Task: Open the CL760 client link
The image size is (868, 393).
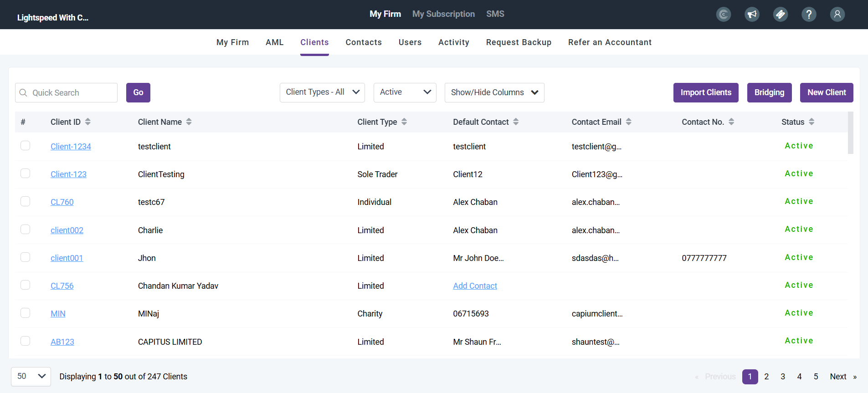Action: click(x=62, y=202)
